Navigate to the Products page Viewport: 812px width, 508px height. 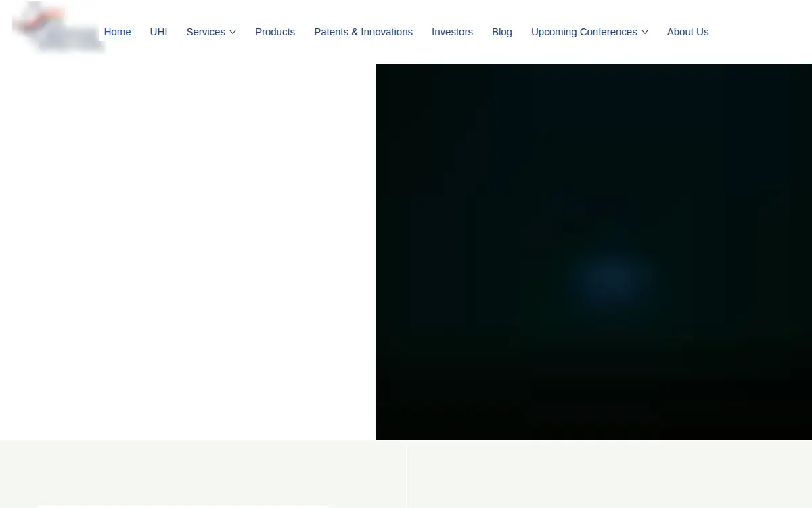coord(275,32)
